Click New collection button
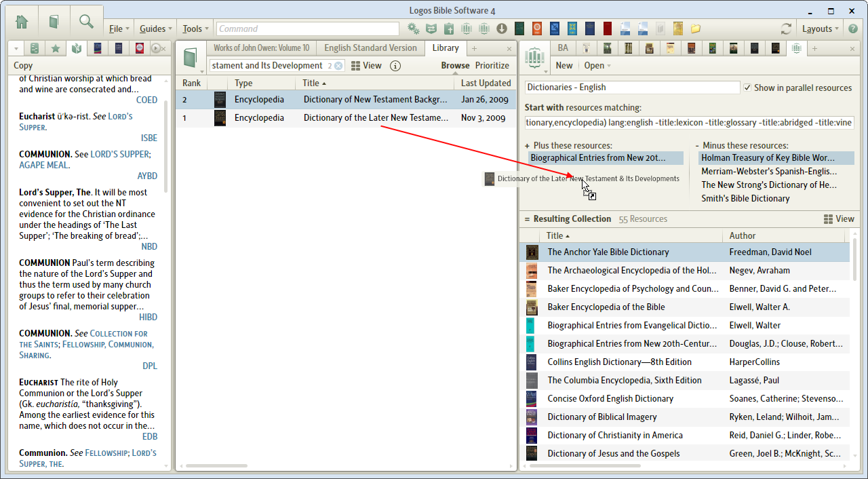 [x=564, y=65]
